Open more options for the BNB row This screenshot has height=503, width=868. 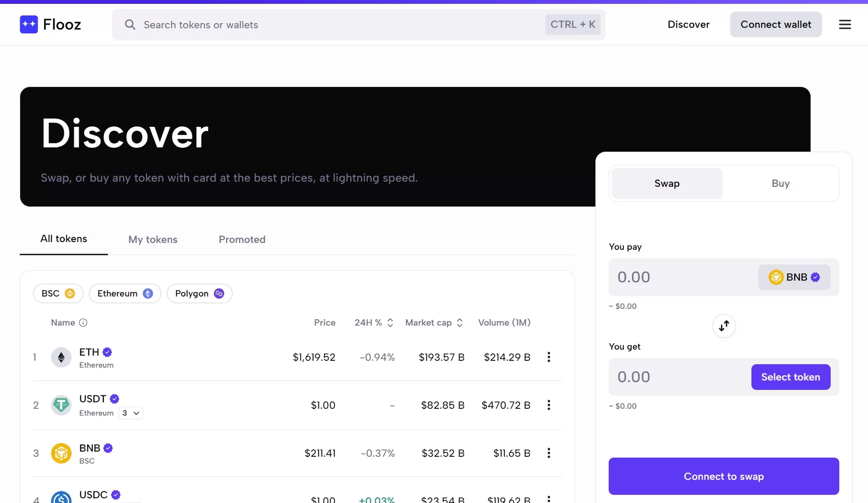click(549, 453)
